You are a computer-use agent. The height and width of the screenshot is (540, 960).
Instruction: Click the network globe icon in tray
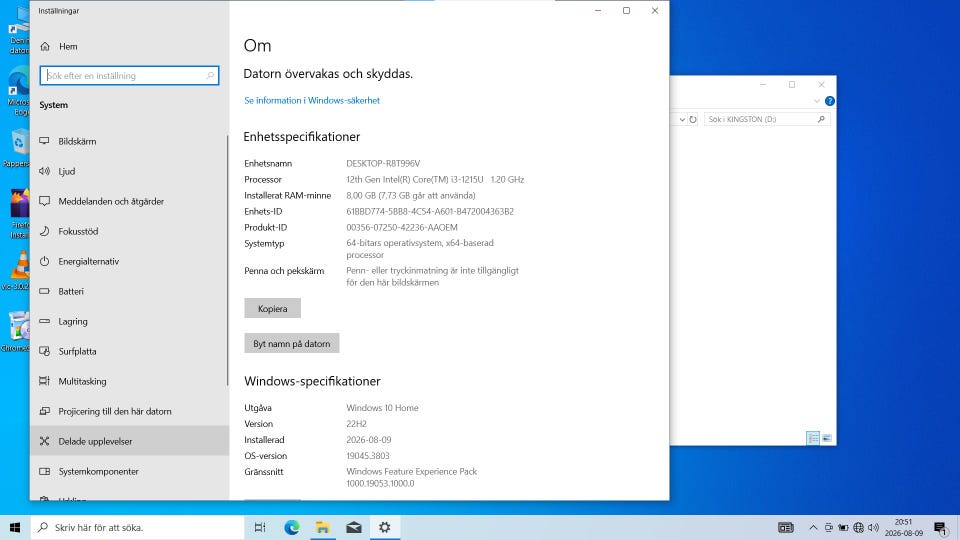point(858,527)
